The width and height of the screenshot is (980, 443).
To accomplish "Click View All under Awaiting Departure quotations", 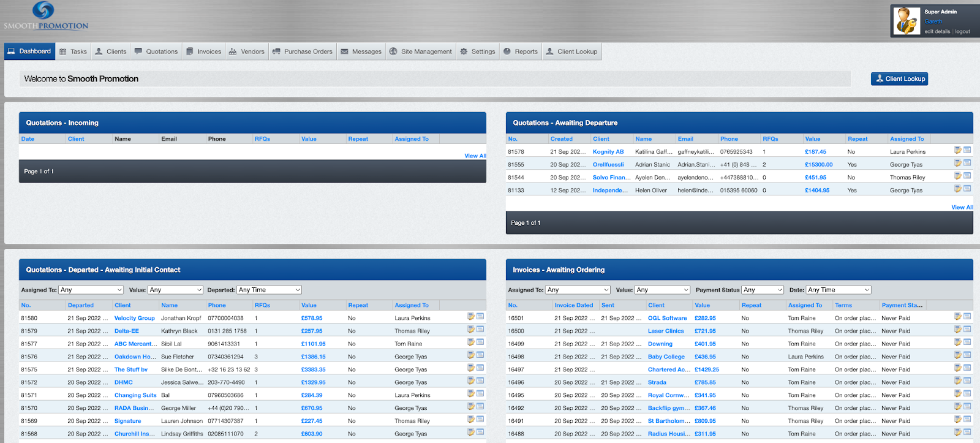I will click(x=962, y=207).
